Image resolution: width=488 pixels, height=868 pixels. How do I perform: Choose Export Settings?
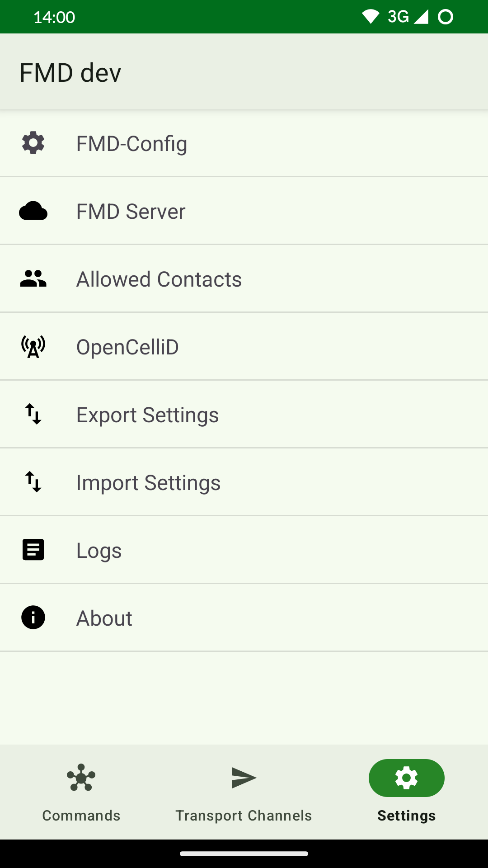[148, 415]
